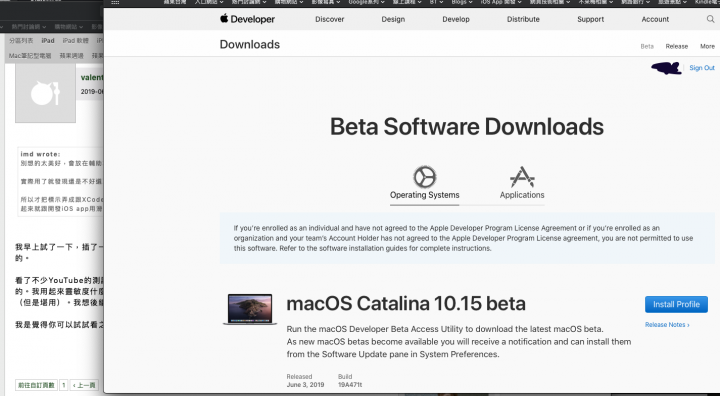Click the 上一頁 previous page button
This screenshot has height=396, width=720.
[x=84, y=385]
